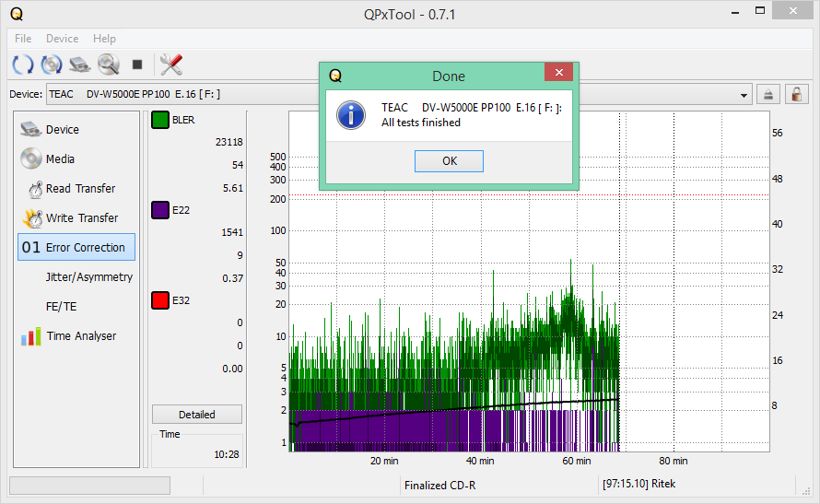This screenshot has width=820, height=504.
Task: Click the E22 total value 1541
Action: (232, 232)
